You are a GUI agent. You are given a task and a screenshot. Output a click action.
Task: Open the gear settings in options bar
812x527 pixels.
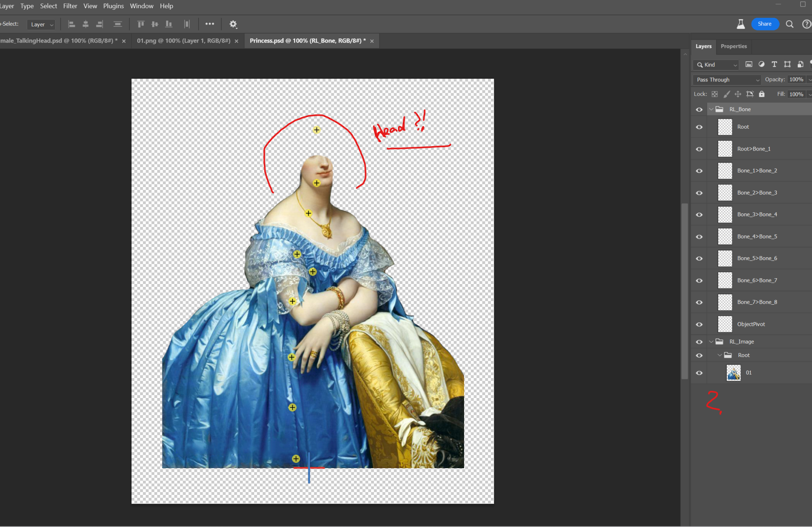pos(233,24)
